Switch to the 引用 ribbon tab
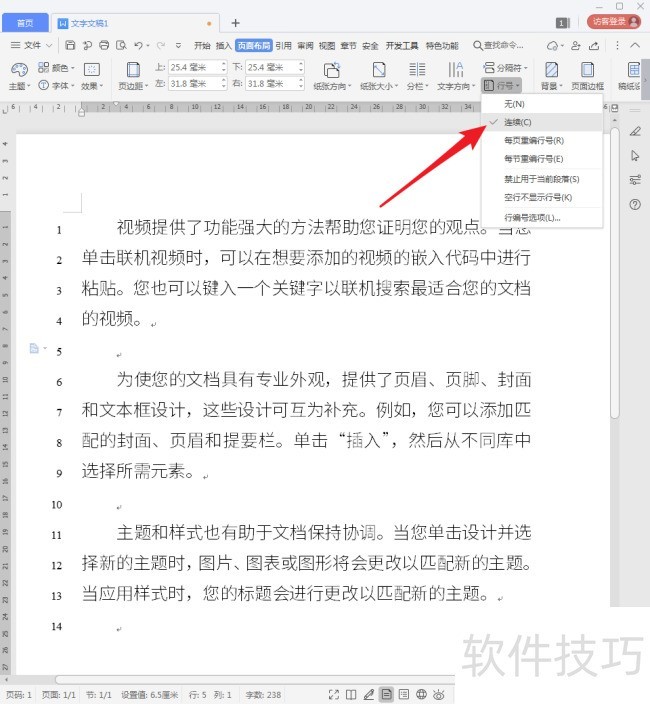Screen dimensions: 650x704 tap(283, 45)
